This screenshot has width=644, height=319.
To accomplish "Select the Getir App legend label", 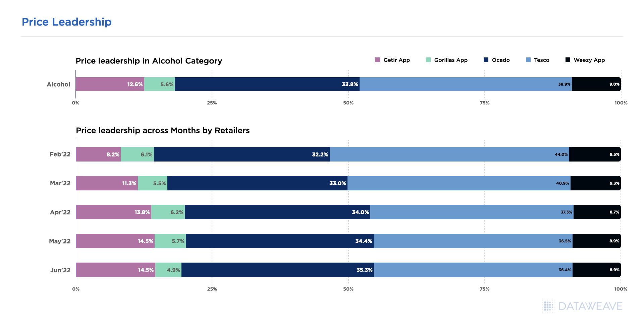I will click(x=396, y=60).
